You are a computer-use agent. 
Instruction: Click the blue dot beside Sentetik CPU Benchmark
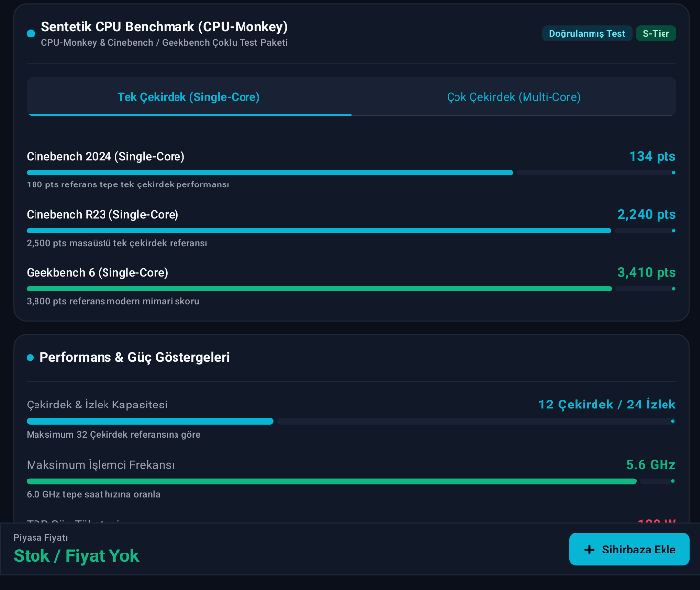click(31, 33)
